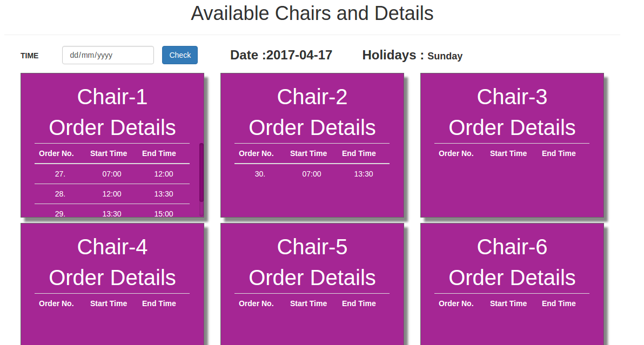Choose the Chair-4 card heading
The image size is (644, 345).
[112, 247]
